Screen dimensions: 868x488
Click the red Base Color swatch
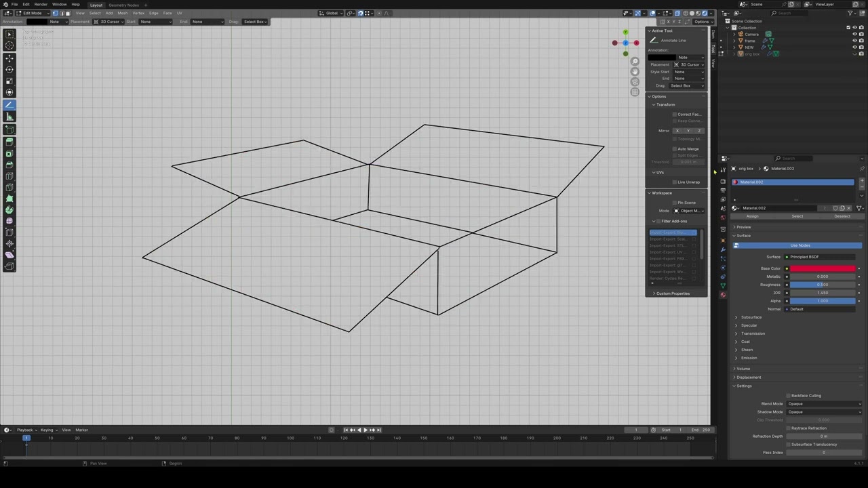pos(822,268)
